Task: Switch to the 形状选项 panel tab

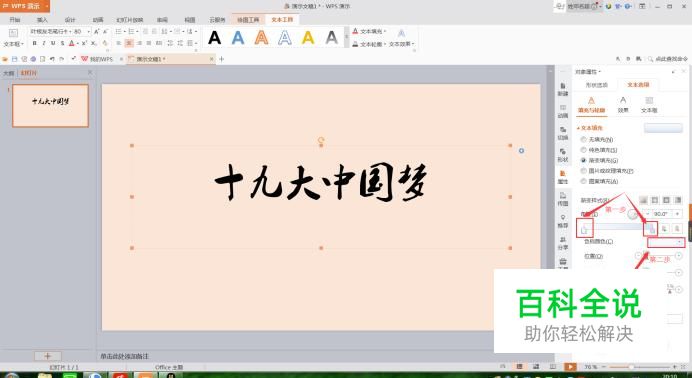Action: click(596, 85)
